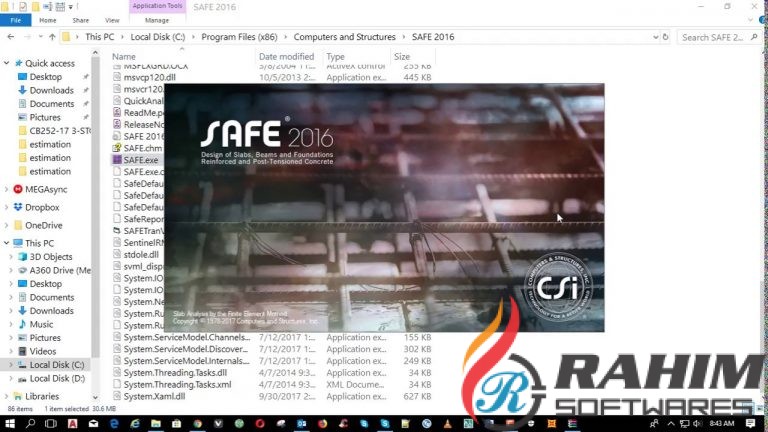Collapse the Quick access tree node

point(6,63)
